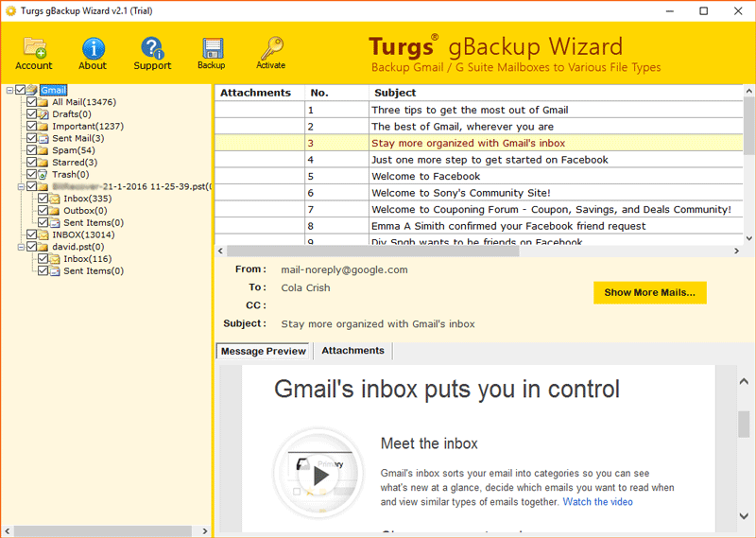
Task: Uncheck the Spam(54) checkbox
Action: (x=32, y=150)
